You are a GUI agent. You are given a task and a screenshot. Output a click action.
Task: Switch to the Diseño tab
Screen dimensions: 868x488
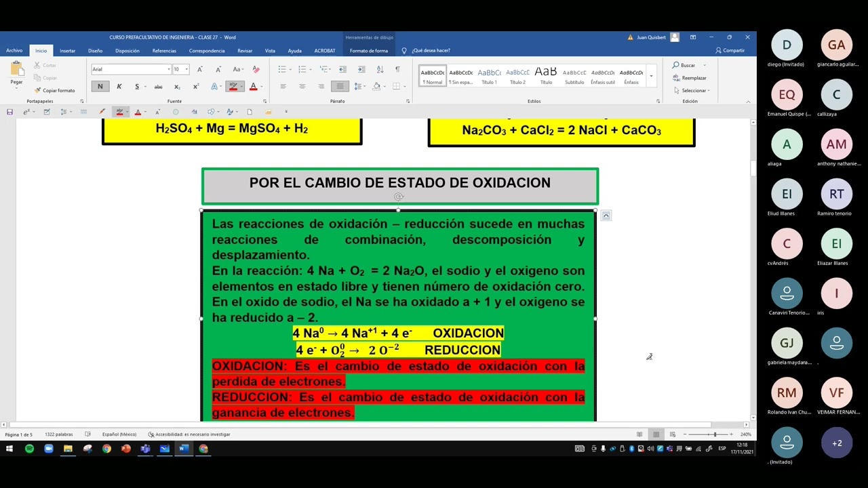95,51
